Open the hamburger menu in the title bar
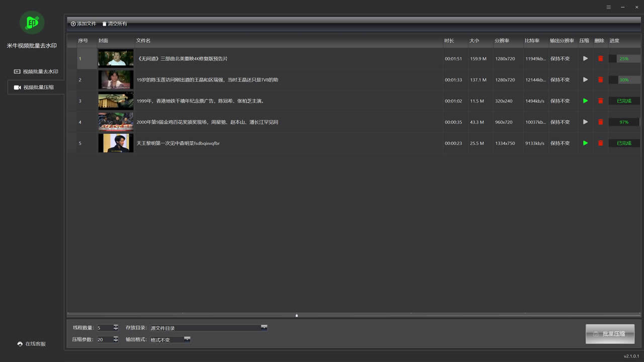The width and height of the screenshot is (644, 362). pos(609,7)
